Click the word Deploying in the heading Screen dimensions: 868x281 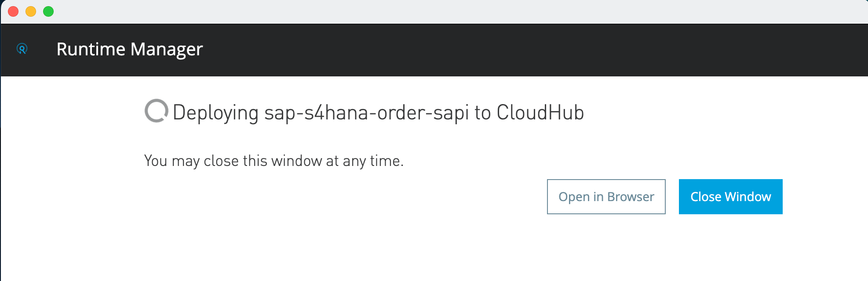215,113
